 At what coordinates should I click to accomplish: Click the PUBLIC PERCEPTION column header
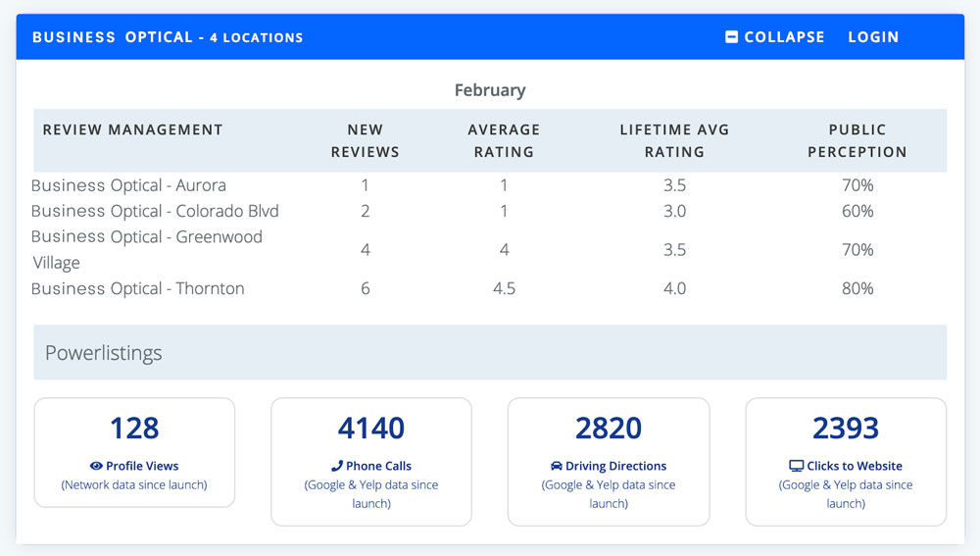coord(857,141)
